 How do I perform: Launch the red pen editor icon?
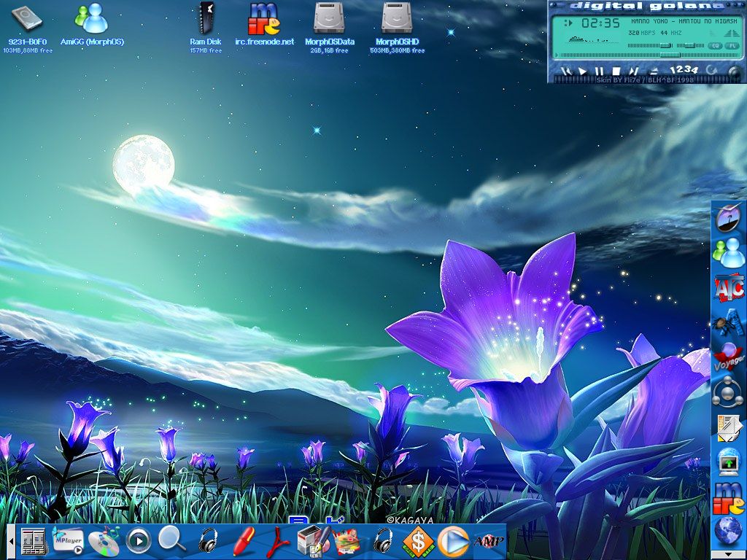245,541
